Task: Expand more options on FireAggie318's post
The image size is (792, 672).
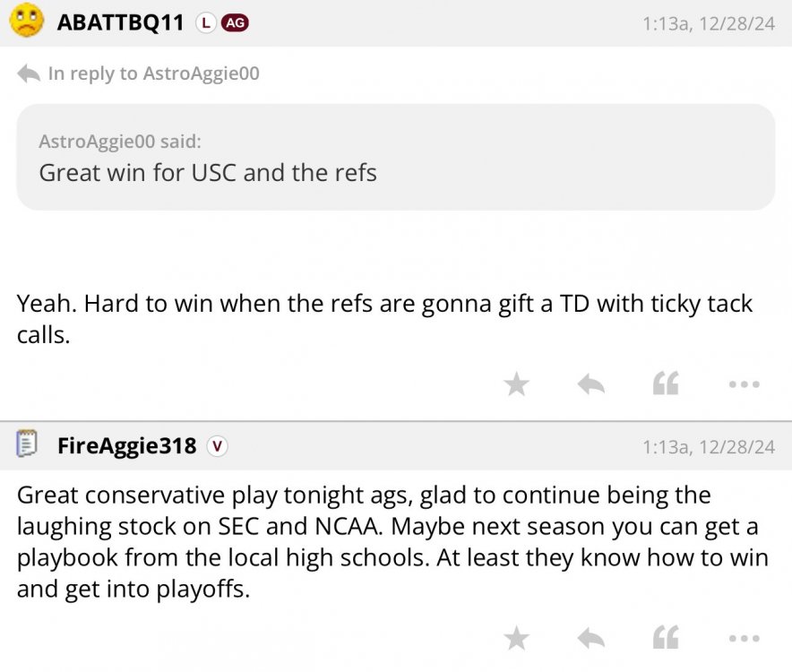Action: pyautogui.click(x=744, y=638)
